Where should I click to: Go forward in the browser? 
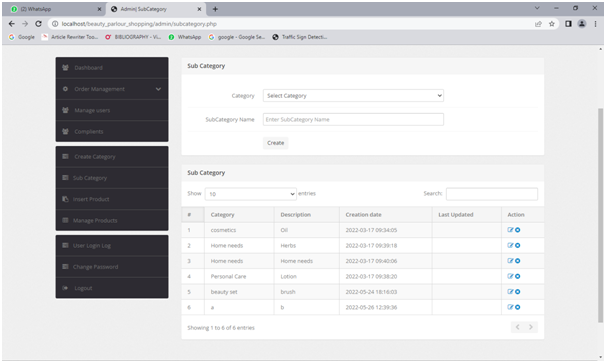pyautogui.click(x=25, y=24)
